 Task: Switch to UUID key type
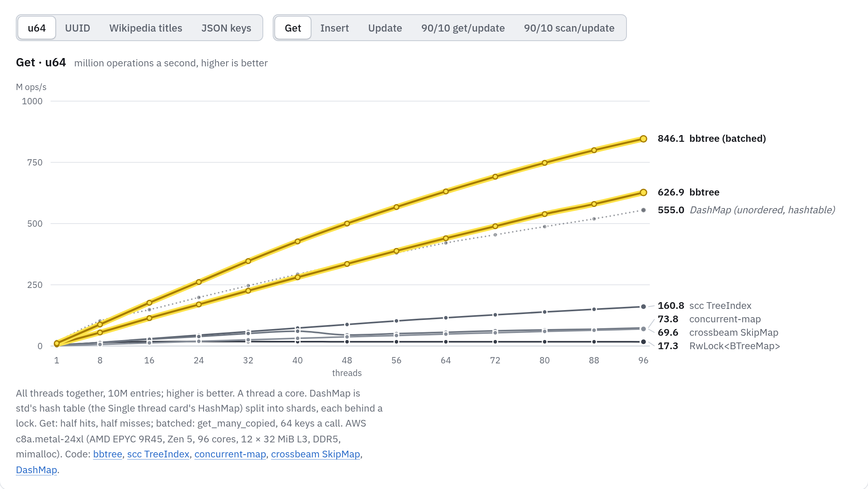[77, 28]
